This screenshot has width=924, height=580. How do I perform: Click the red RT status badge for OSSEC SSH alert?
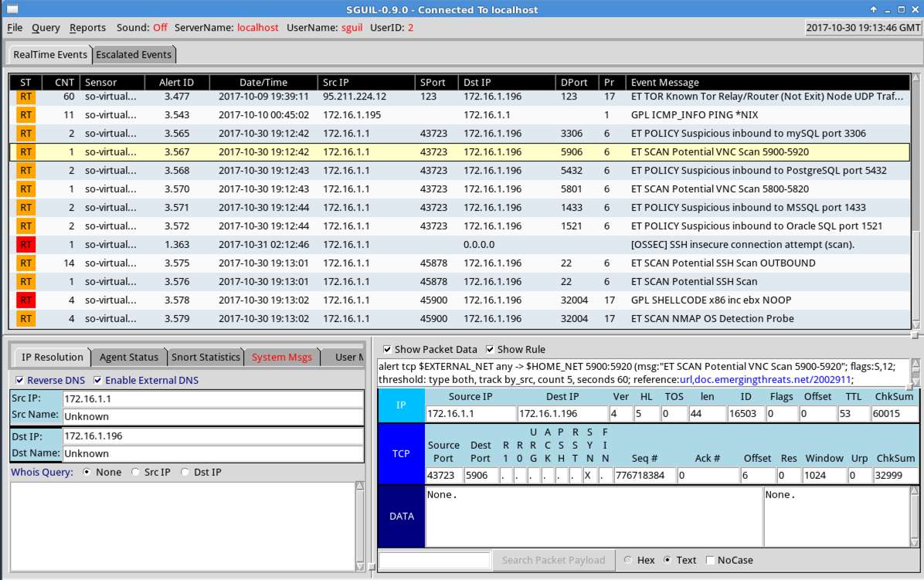(26, 245)
